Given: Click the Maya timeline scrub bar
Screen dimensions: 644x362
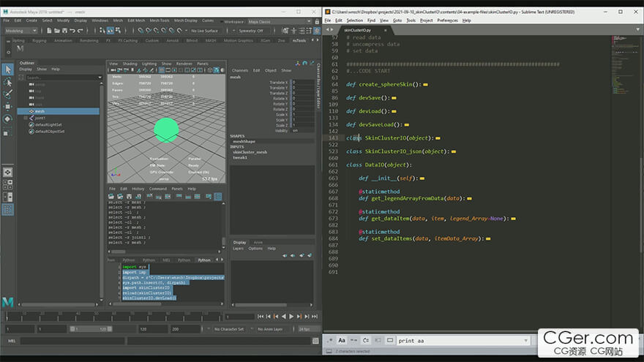Looking at the screenshot, I should coord(114,316).
